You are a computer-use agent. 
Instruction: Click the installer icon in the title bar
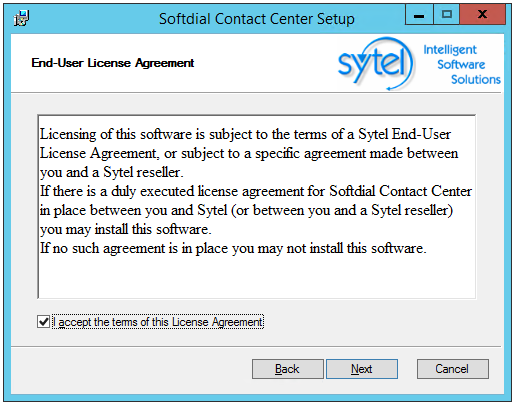pos(22,18)
